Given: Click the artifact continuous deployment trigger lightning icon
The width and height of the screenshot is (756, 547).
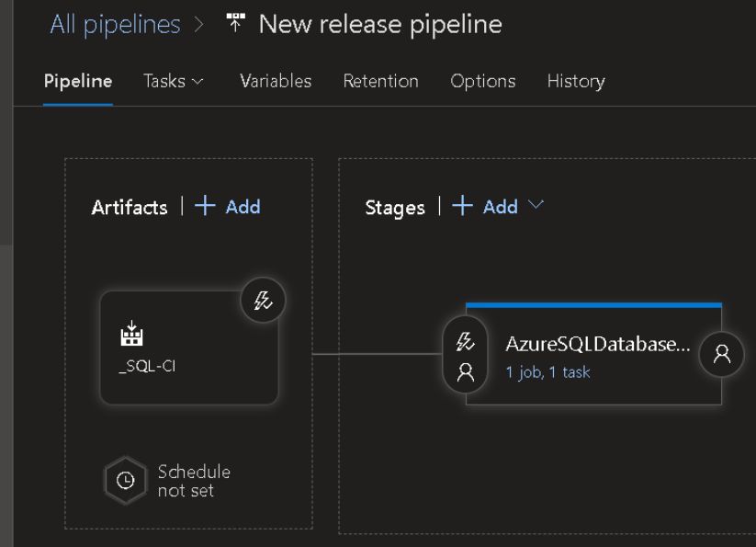Looking at the screenshot, I should tap(264, 302).
